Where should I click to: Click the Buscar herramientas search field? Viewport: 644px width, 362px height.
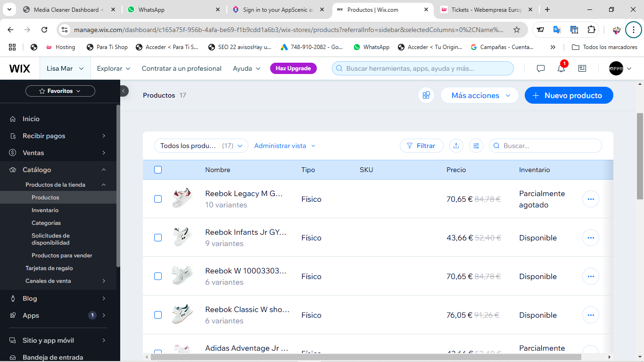423,68
